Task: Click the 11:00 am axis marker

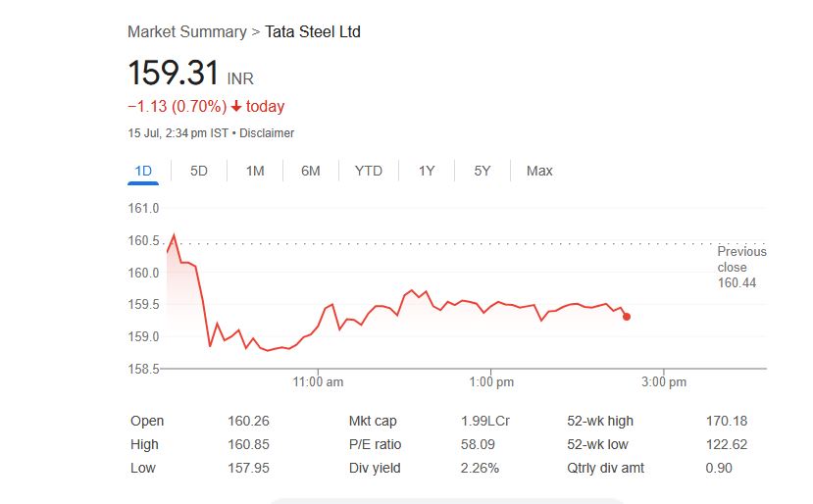Action: point(318,382)
